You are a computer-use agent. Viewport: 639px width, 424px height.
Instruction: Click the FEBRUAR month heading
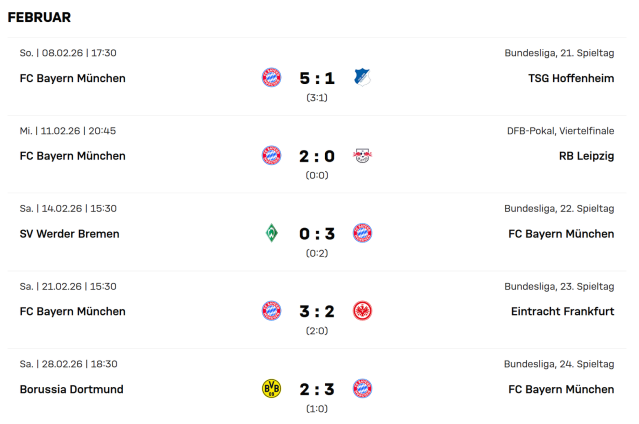point(39,18)
